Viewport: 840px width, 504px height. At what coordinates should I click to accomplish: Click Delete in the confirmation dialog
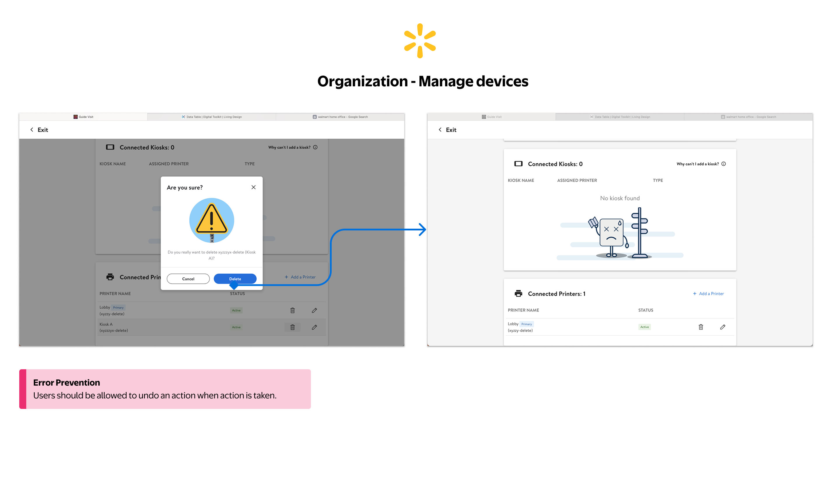point(235,279)
